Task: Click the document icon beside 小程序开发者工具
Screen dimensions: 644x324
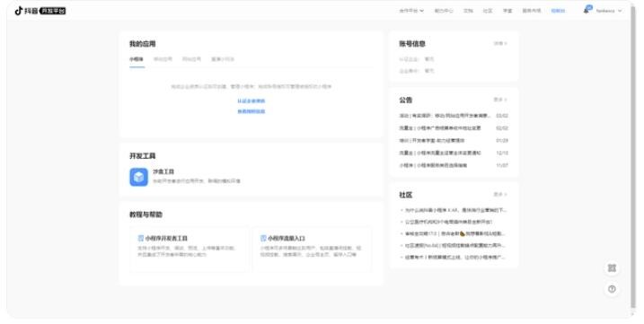Action: point(140,238)
